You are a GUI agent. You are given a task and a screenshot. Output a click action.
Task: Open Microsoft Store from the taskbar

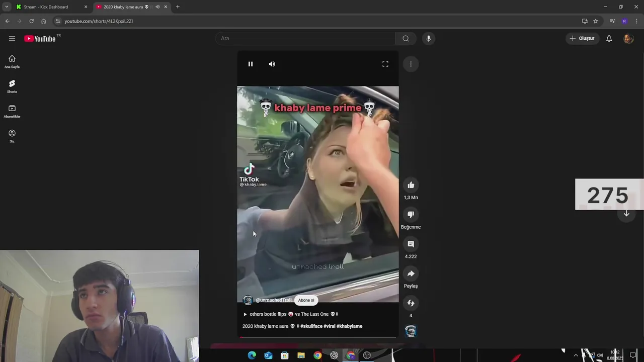pyautogui.click(x=284, y=355)
